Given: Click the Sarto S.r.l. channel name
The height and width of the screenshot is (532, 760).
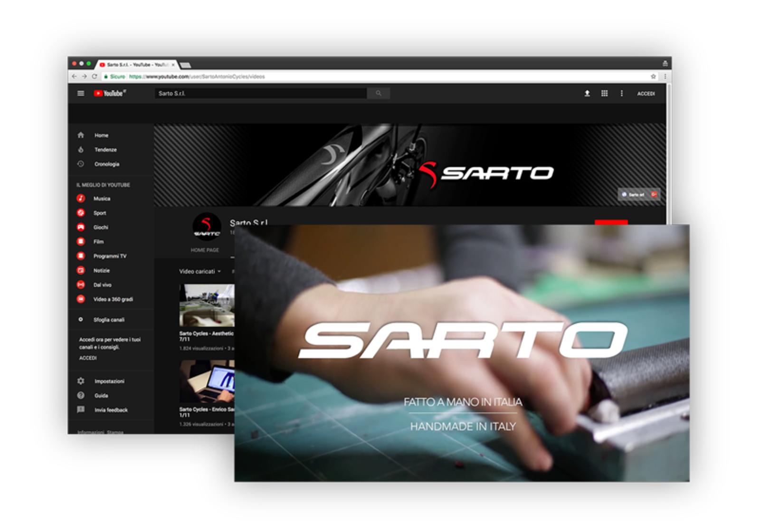Looking at the screenshot, I should (x=249, y=222).
